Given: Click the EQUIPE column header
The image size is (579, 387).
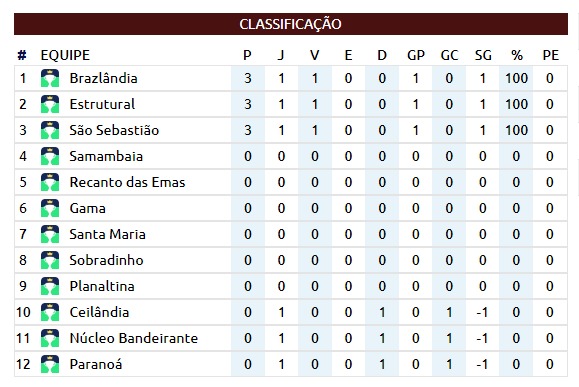Looking at the screenshot, I should (x=65, y=55).
